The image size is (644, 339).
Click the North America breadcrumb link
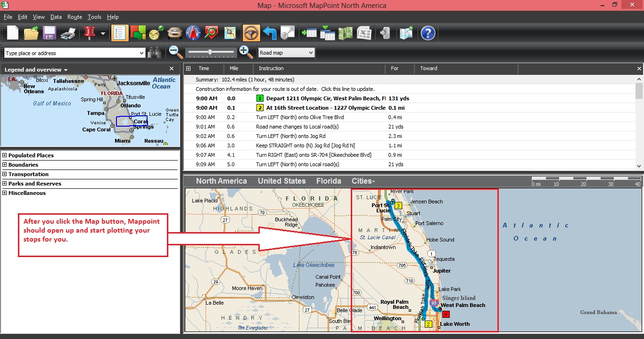(222, 181)
